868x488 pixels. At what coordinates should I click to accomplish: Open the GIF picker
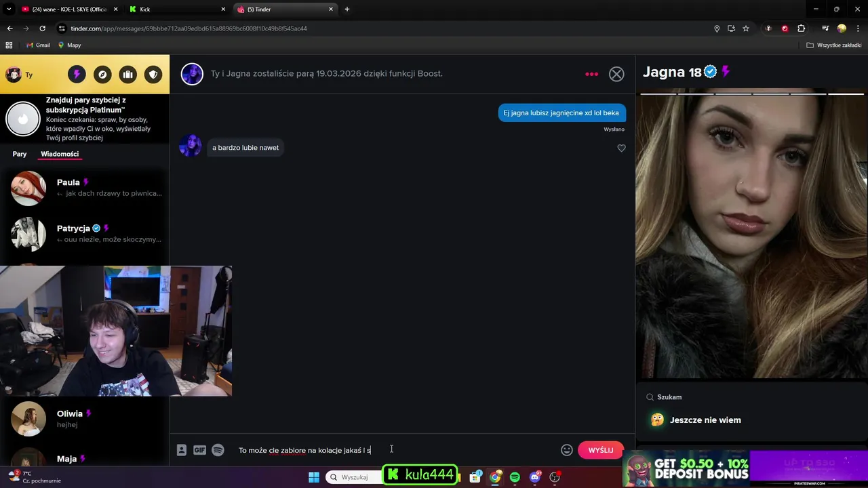199,450
